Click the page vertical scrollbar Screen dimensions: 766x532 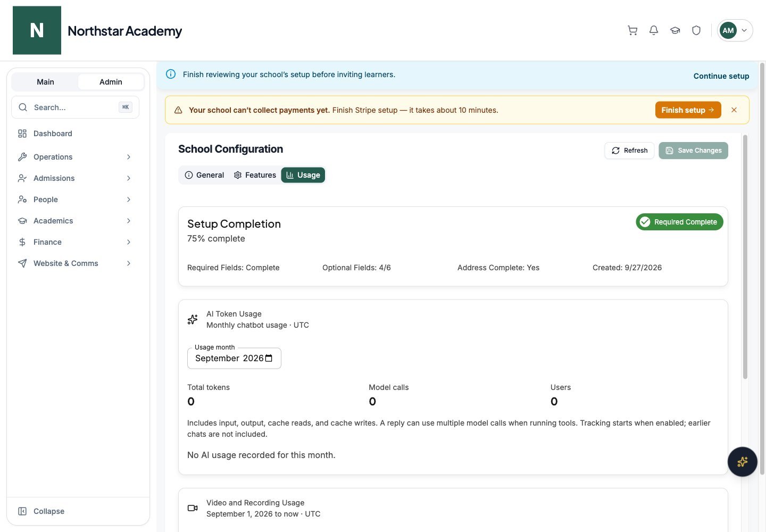pyautogui.click(x=762, y=269)
